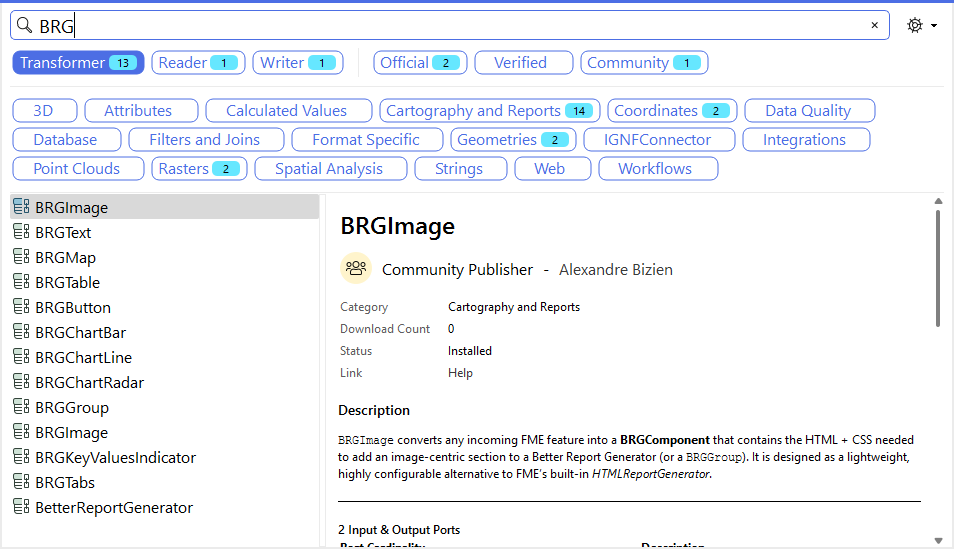Viewport: 954px width, 549px height.
Task: Filter by Integrations category
Action: click(x=806, y=139)
